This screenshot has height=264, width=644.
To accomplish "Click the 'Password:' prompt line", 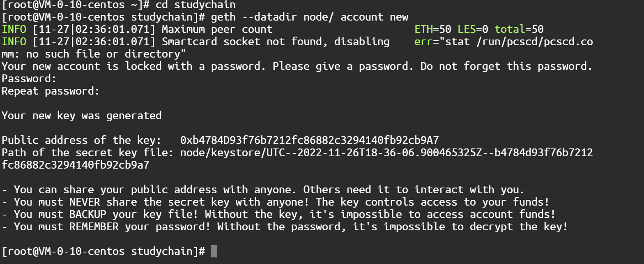I will (29, 79).
